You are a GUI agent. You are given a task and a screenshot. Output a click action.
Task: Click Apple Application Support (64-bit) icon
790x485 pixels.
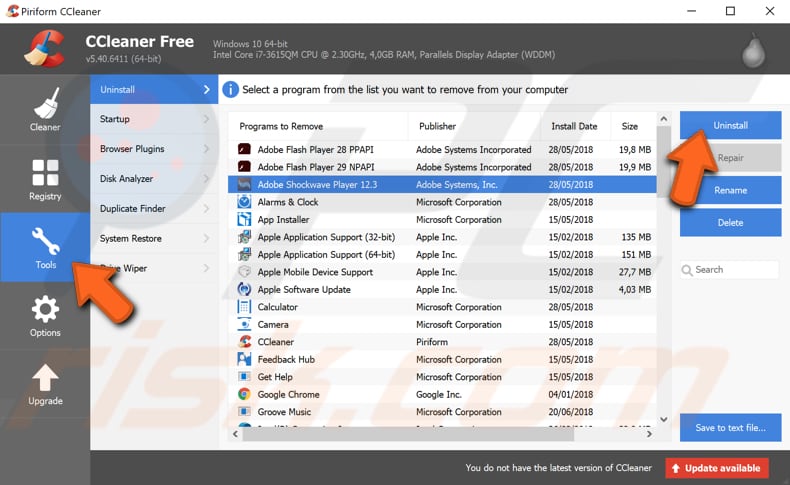tap(244, 254)
